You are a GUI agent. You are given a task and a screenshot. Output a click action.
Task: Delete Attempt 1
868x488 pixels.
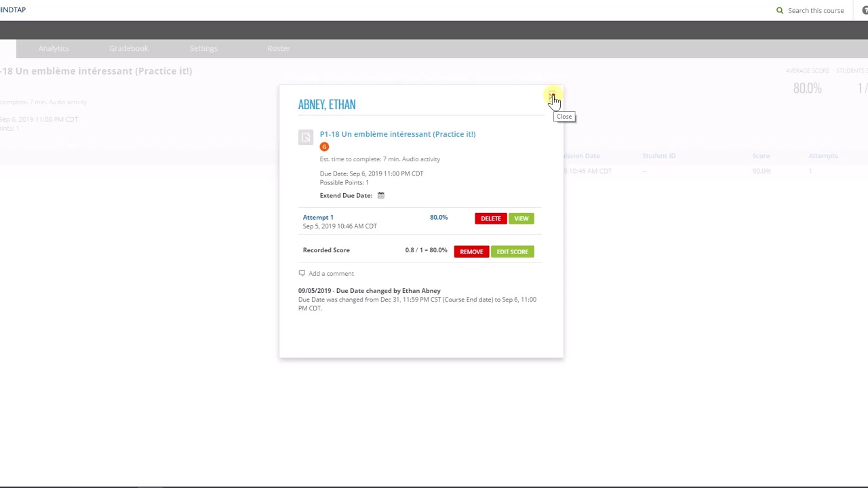pos(490,218)
